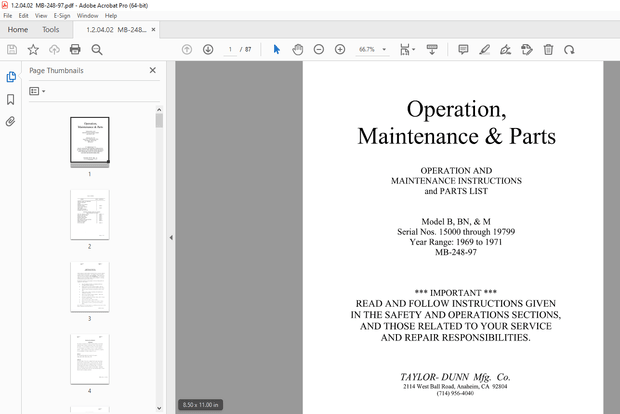
Task: Click the thumbnail panel scroll down arrow
Action: pos(159,408)
